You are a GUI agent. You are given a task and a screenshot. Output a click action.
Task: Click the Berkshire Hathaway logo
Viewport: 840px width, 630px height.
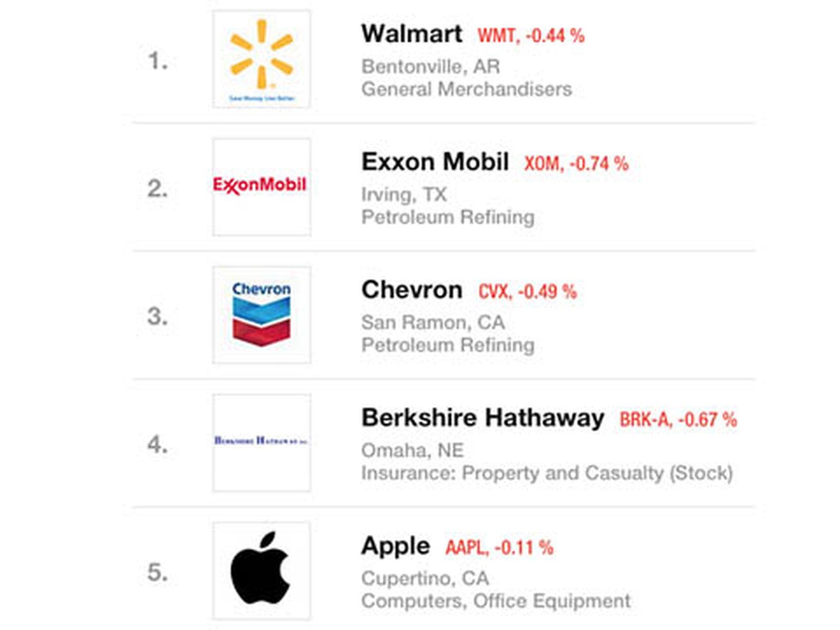[x=261, y=441]
